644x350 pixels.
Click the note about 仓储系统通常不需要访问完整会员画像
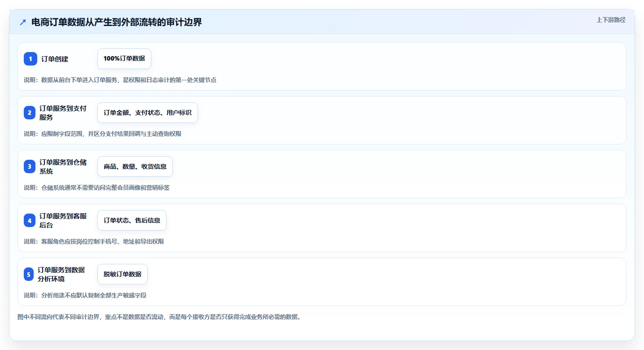coord(97,188)
